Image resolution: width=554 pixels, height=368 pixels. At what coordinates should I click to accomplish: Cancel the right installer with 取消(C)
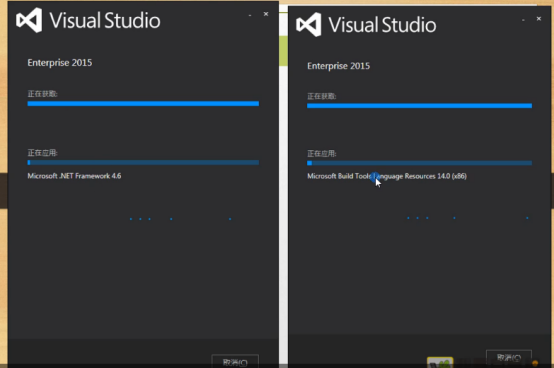509,357
